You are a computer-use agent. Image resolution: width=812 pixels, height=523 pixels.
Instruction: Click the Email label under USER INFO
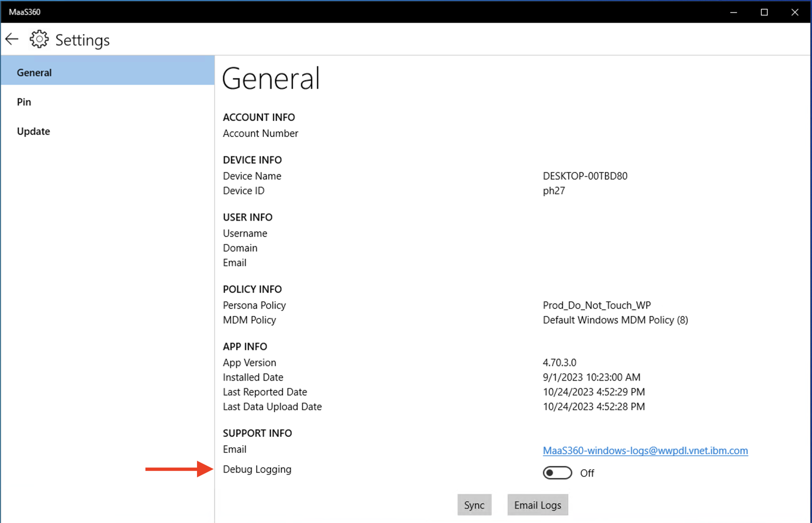234,262
